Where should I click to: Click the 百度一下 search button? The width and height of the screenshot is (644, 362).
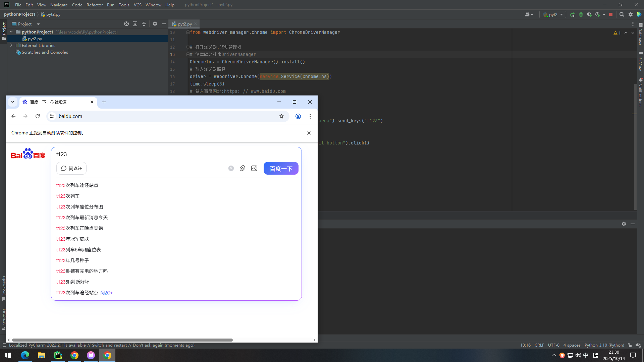[x=281, y=168]
